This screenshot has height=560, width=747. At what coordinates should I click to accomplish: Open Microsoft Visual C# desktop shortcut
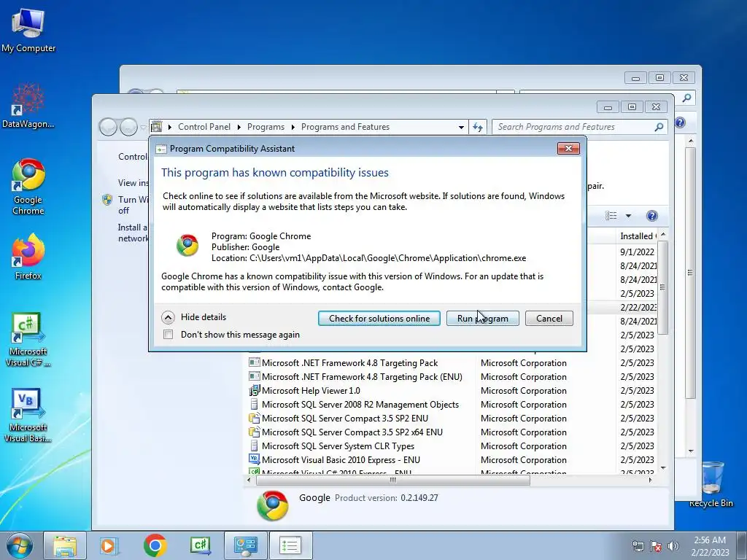(x=28, y=339)
